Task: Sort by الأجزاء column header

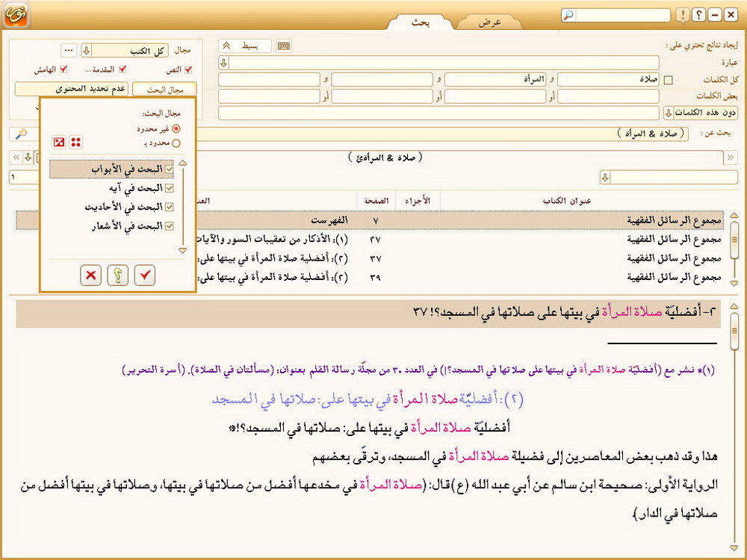Action: [418, 201]
